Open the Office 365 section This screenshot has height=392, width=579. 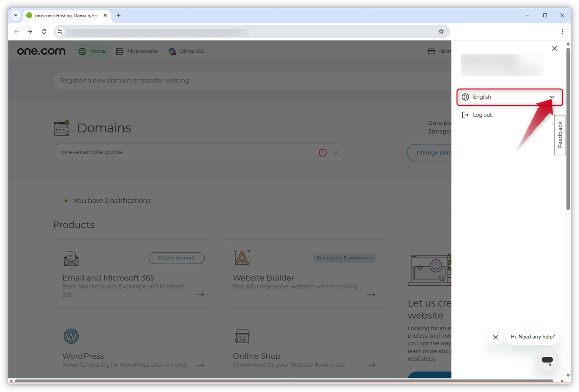point(186,51)
